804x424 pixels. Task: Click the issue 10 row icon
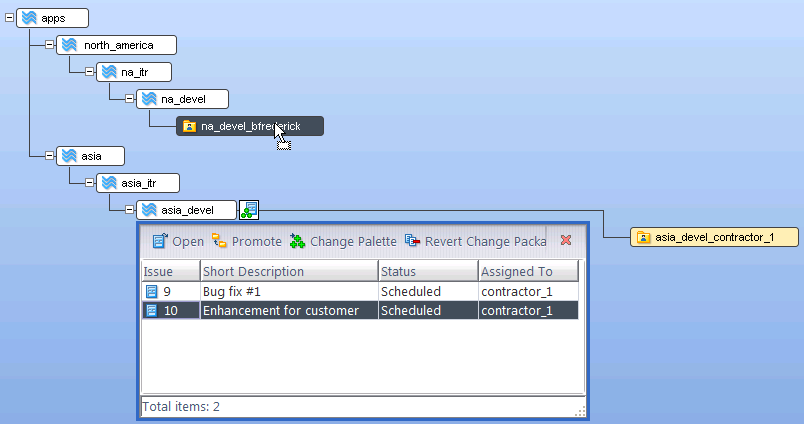(152, 311)
